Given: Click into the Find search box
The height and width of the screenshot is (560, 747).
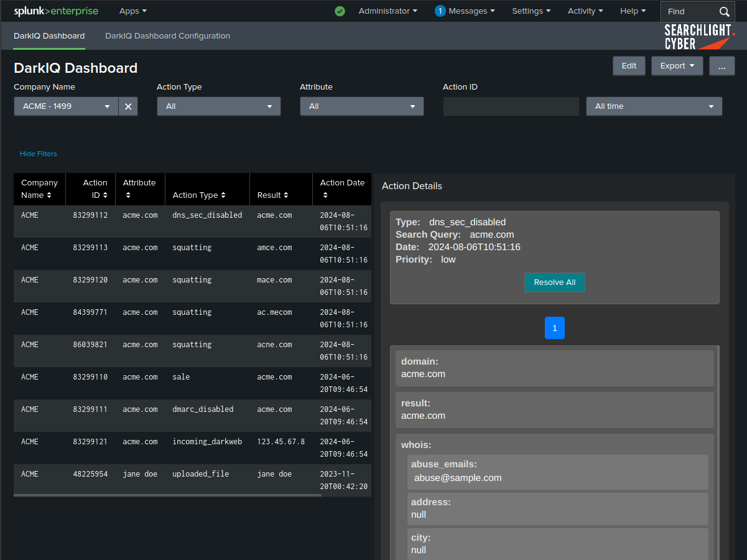Looking at the screenshot, I should click(x=690, y=11).
